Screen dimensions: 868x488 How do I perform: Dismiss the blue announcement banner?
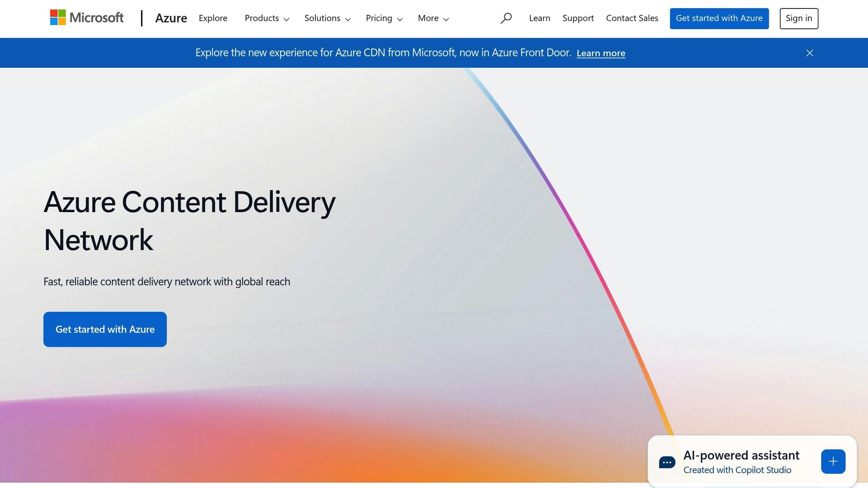pyautogui.click(x=810, y=53)
